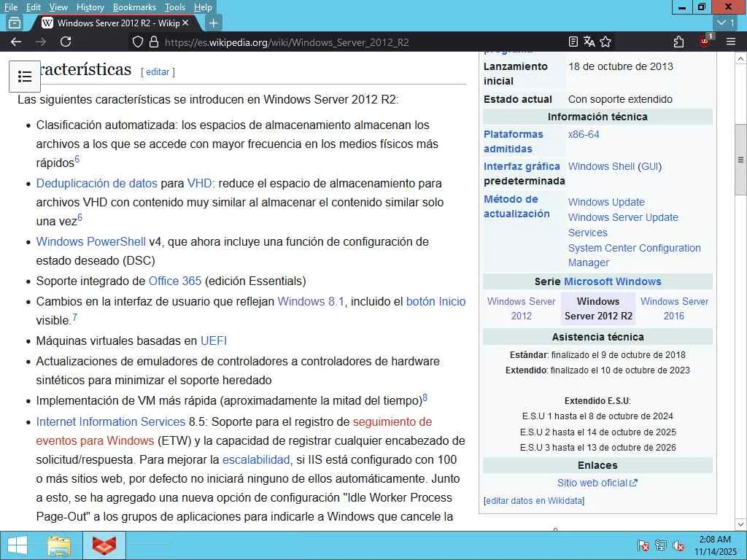
Task: Follow the UEFI link
Action: click(214, 341)
